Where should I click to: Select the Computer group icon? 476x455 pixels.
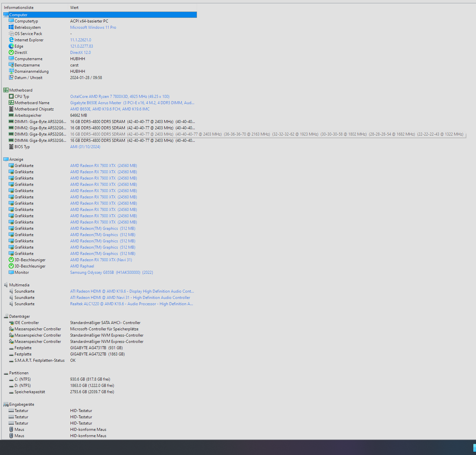click(x=6, y=15)
